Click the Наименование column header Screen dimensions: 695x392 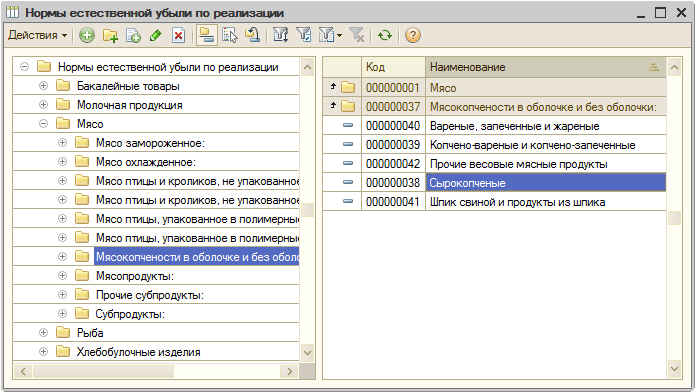(x=546, y=67)
